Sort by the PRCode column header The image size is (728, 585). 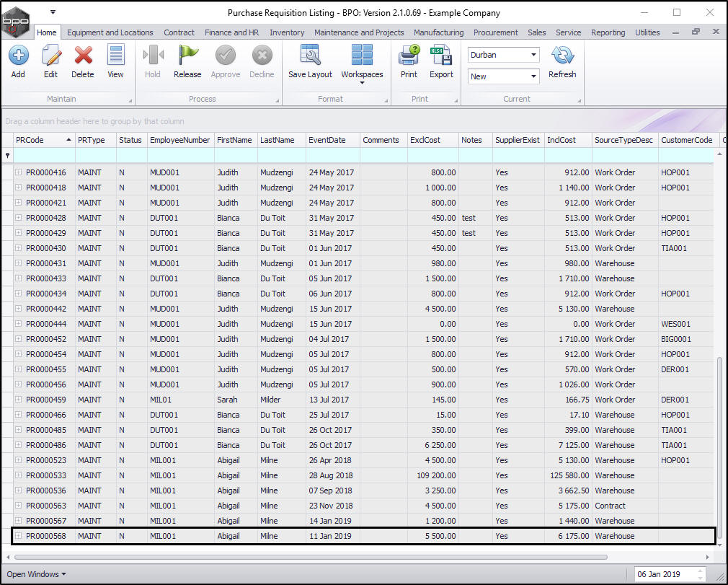pyautogui.click(x=40, y=140)
